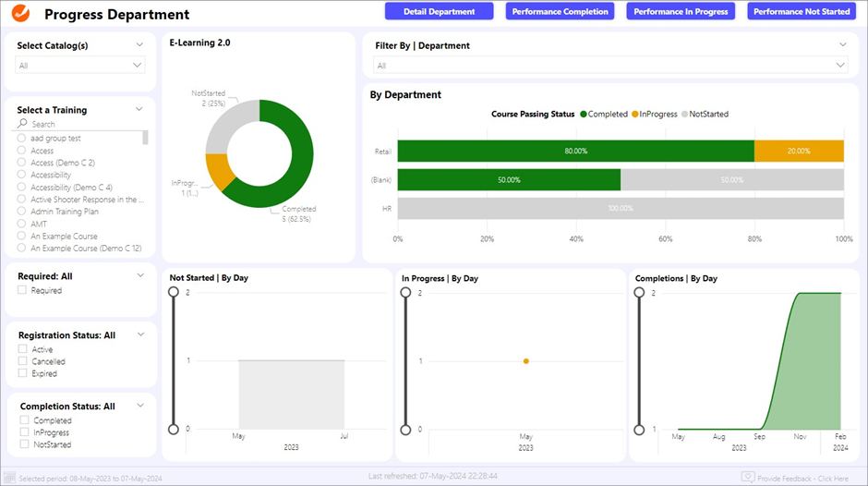The image size is (868, 486).
Task: Go to Detail Department page
Action: pyautogui.click(x=439, y=11)
